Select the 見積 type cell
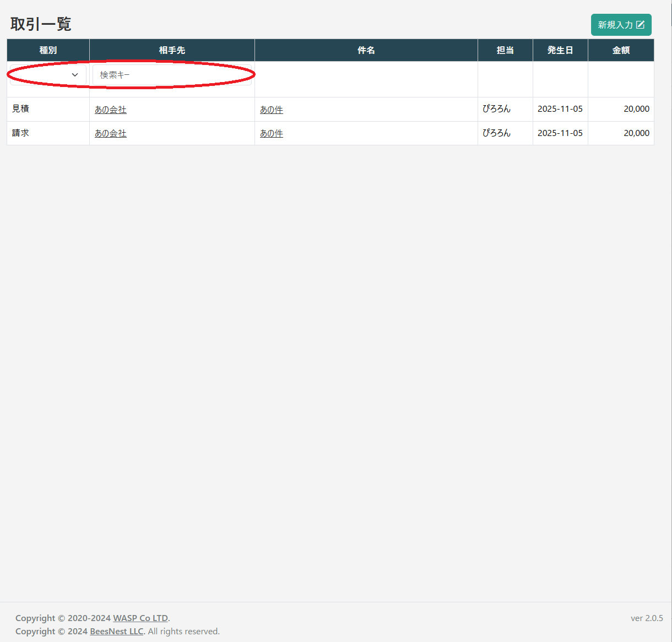672x642 pixels. point(21,109)
